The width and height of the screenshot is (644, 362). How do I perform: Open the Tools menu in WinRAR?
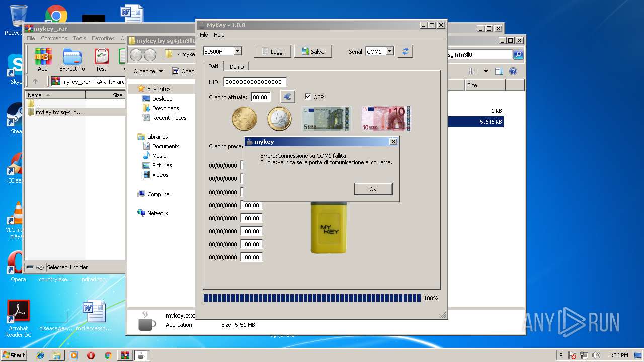tap(79, 38)
